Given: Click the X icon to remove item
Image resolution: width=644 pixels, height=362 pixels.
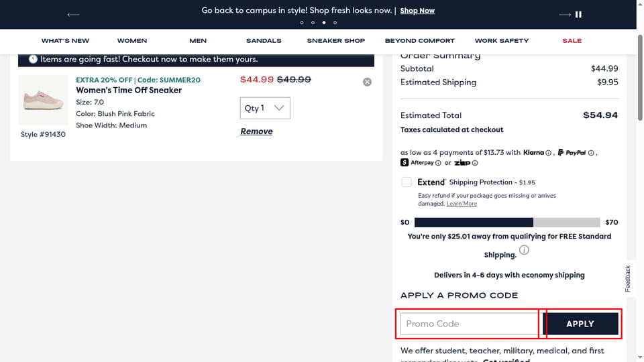Looking at the screenshot, I should click(x=367, y=82).
